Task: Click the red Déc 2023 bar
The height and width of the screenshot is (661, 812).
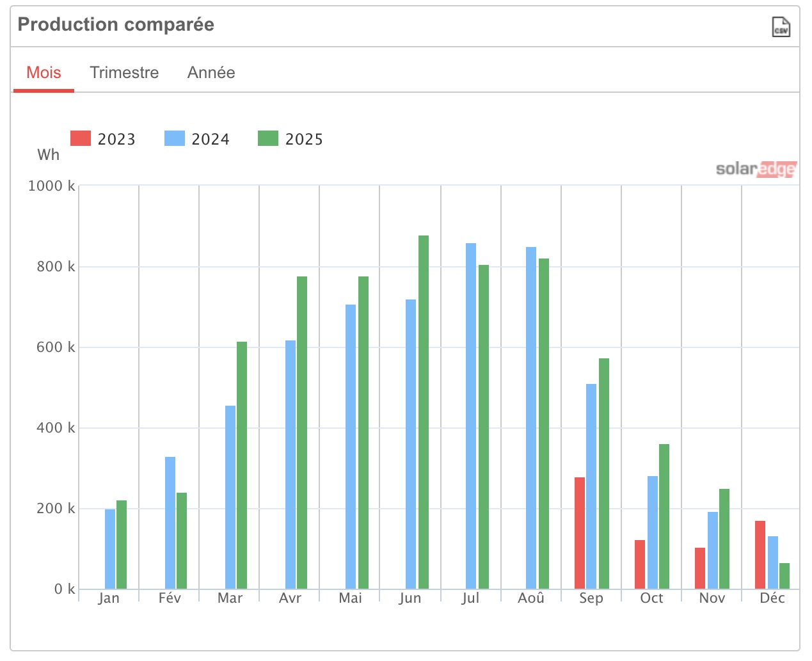Action: point(760,555)
